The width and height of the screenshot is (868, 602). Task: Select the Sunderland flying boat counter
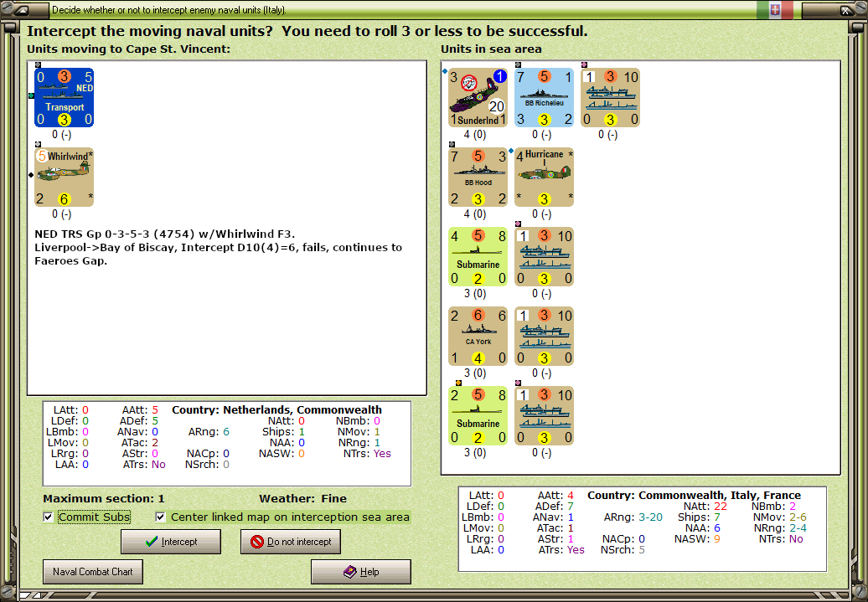coord(478,98)
